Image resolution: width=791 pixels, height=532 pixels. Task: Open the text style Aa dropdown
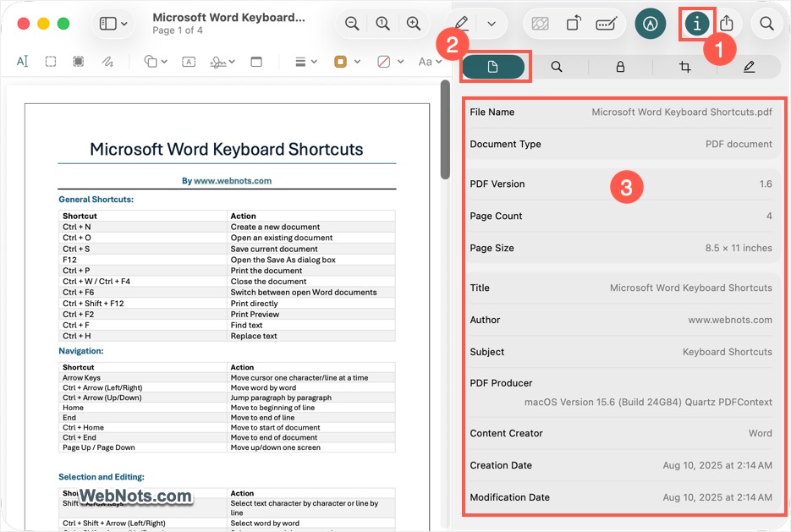point(430,62)
